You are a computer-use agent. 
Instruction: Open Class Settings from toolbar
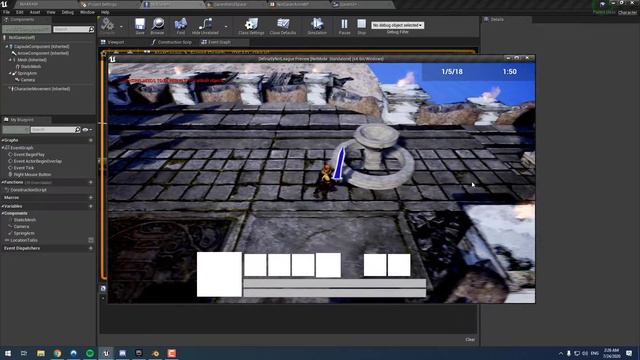coord(251,25)
